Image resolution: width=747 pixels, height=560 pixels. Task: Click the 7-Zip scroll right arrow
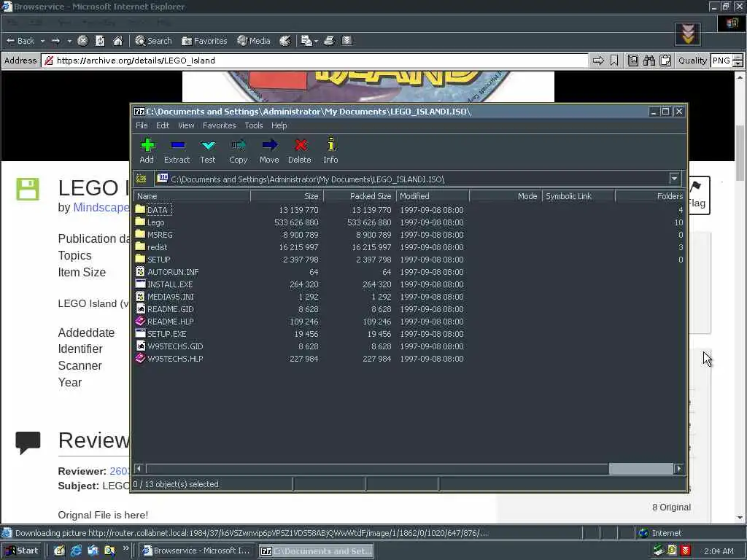[679, 469]
